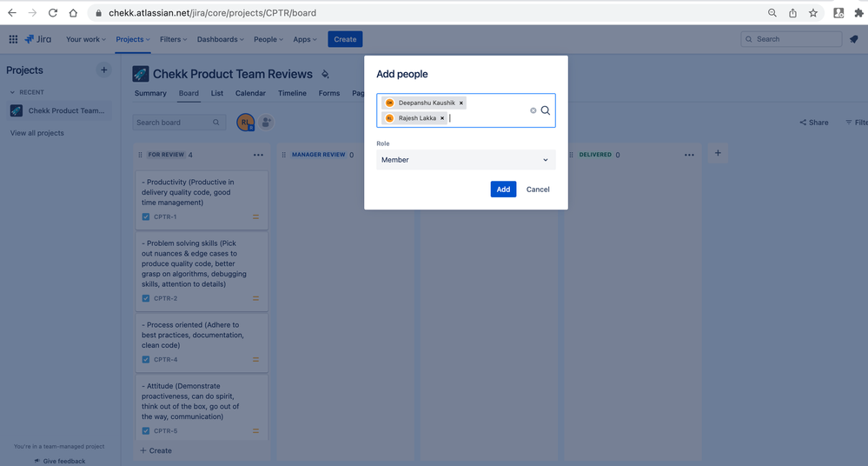Click the Chekk project rocket avatar

[x=141, y=74]
